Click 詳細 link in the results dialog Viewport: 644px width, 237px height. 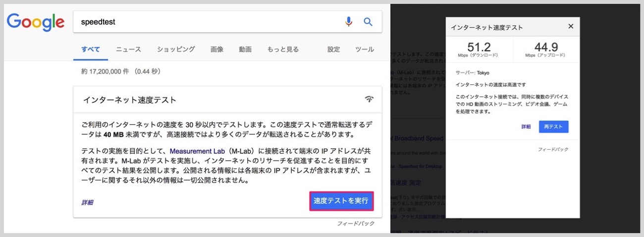(526, 127)
